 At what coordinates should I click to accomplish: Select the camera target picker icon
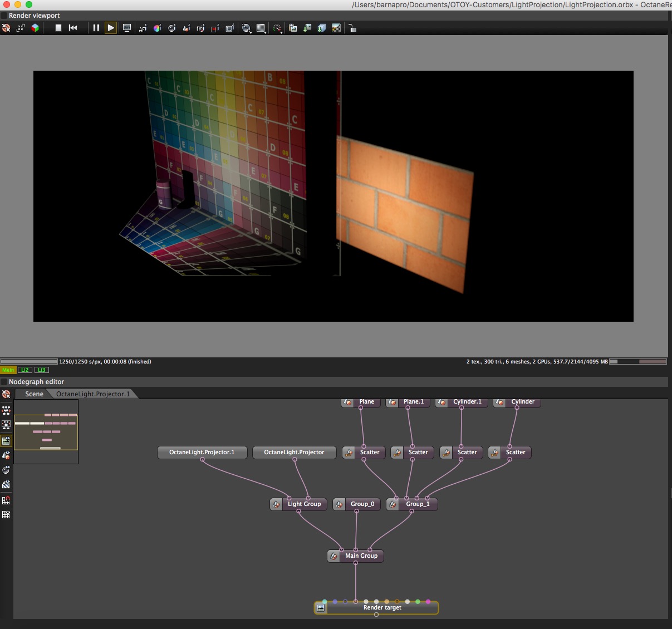click(201, 28)
